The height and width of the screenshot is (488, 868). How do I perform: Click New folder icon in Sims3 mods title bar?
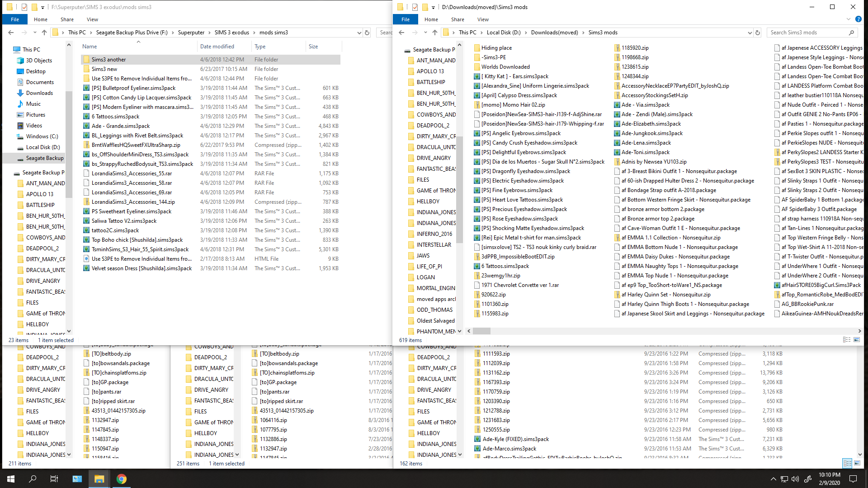[x=425, y=7]
